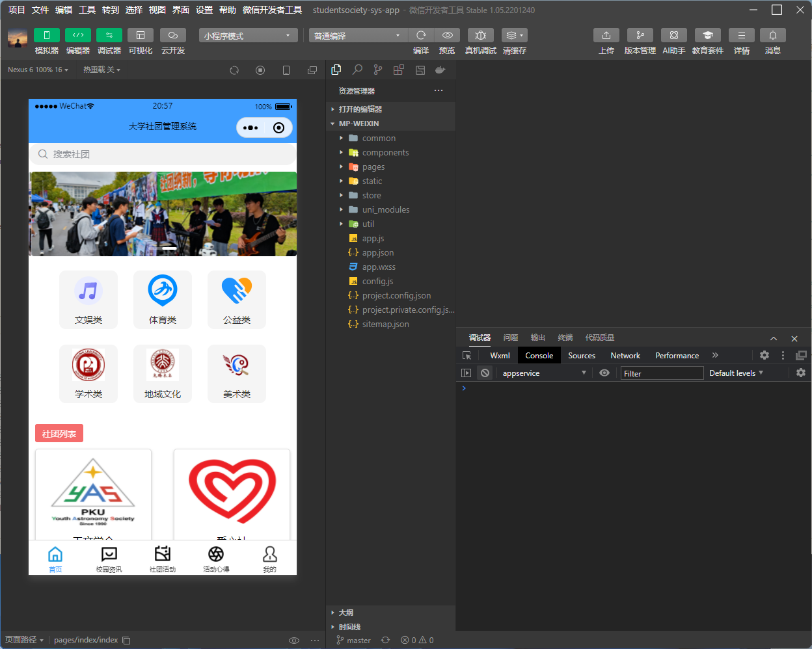Start real device debugging (真机调试)
Screen dimensions: 812x649
tap(481, 35)
